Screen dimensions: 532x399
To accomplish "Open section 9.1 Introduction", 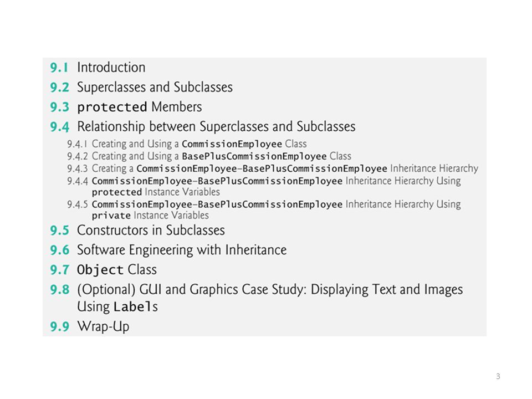I will click(x=98, y=68).
